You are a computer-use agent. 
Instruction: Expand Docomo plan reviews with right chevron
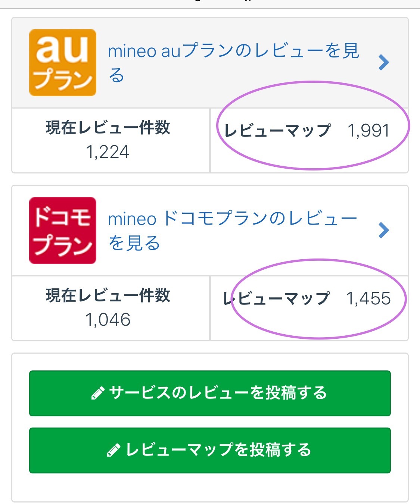pyautogui.click(x=383, y=231)
